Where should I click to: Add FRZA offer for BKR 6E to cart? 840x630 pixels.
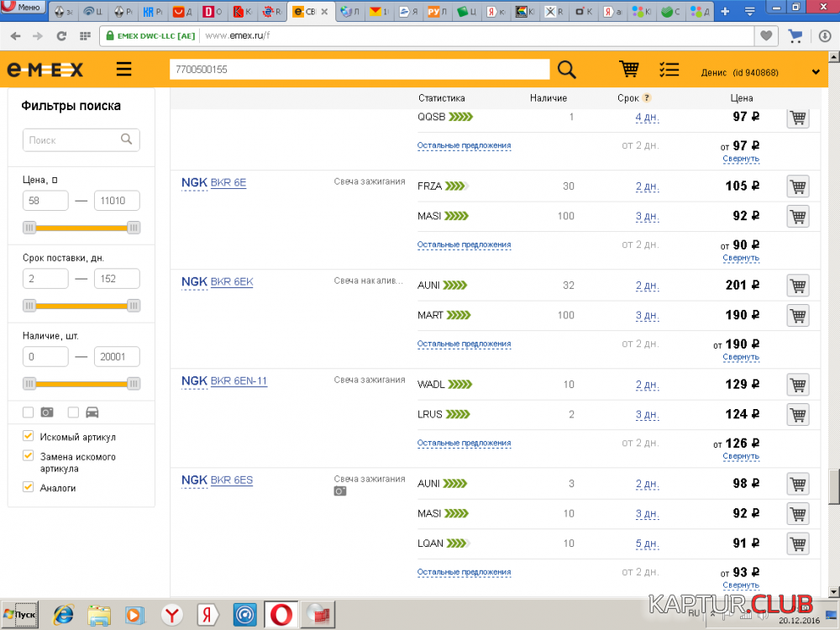798,186
